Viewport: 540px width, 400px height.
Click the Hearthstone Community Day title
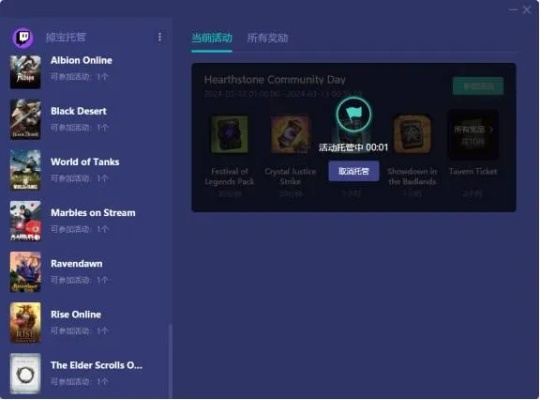pos(274,80)
